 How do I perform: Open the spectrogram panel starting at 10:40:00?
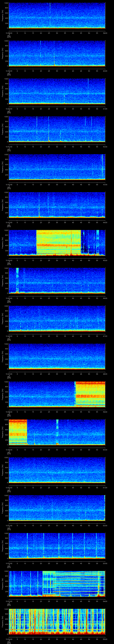point(57,91)
